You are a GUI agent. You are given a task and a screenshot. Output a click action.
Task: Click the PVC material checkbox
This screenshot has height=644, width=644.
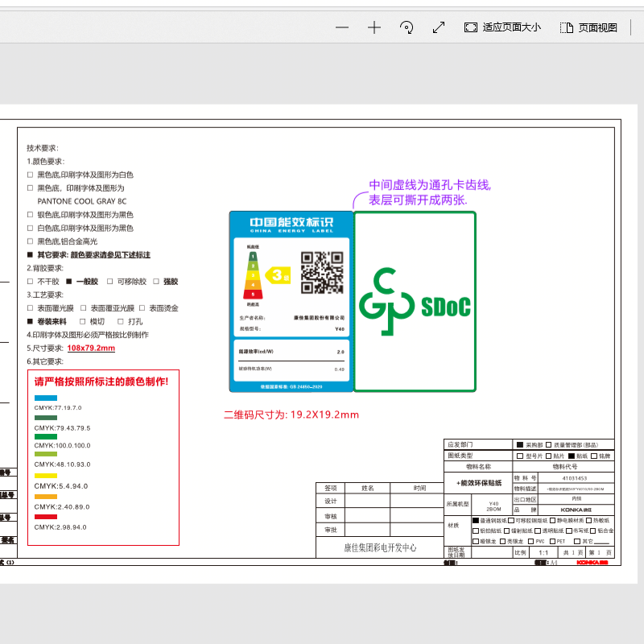click(x=531, y=541)
